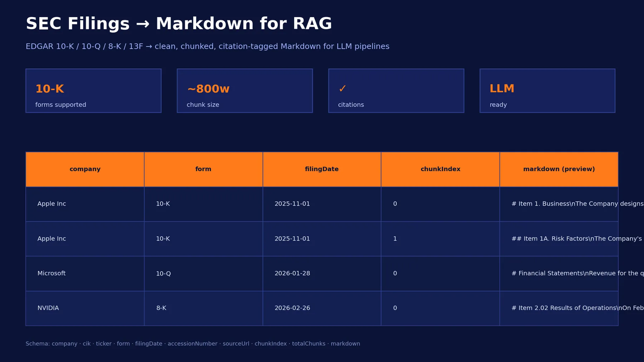Select the LLM ready card
Viewport: 644px width, 362px height.
click(x=547, y=91)
